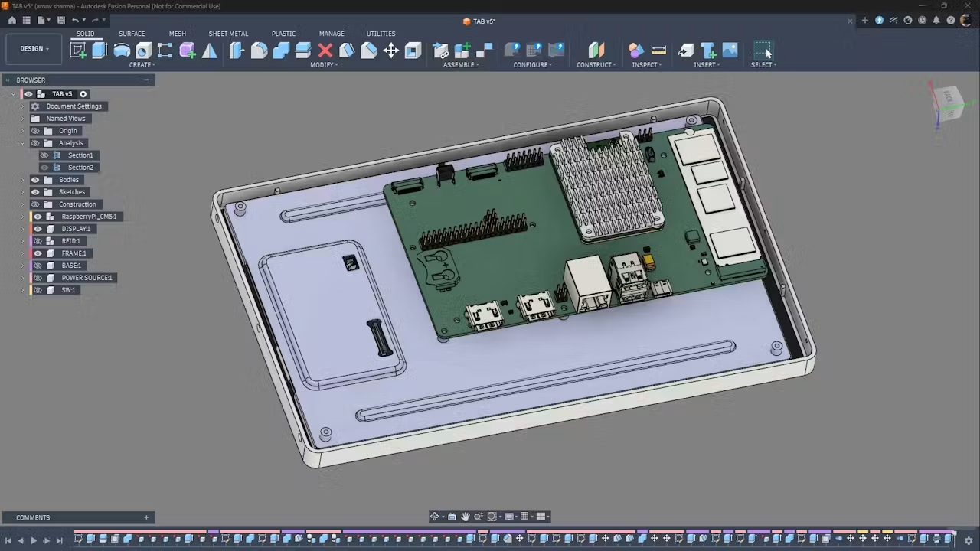
Task: Activate the Move/Copy tool
Action: click(391, 51)
